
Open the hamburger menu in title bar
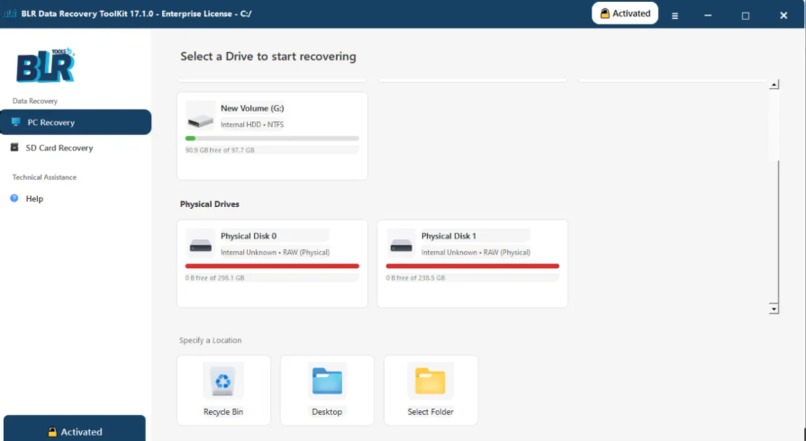point(675,16)
